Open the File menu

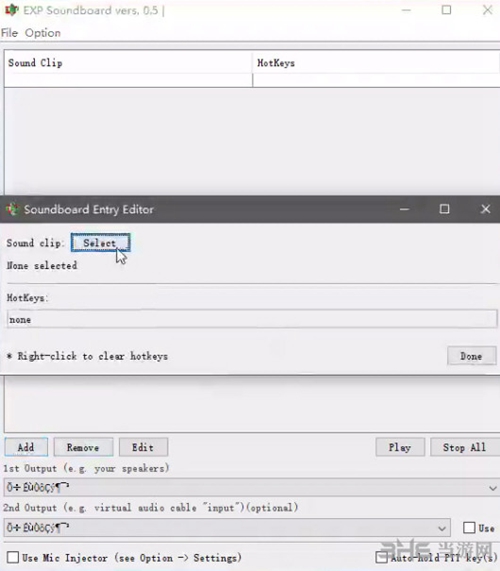tap(9, 33)
